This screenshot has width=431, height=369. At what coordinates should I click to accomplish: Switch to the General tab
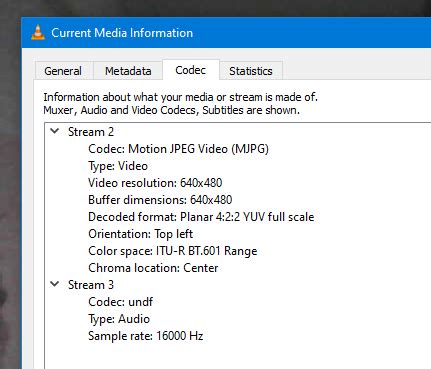click(x=63, y=71)
